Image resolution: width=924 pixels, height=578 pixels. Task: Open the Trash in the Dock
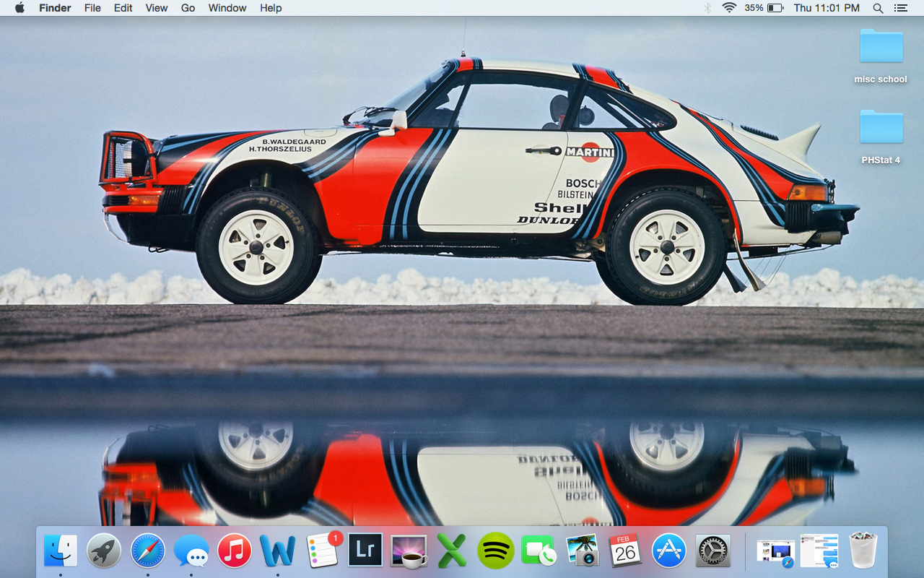(x=863, y=551)
